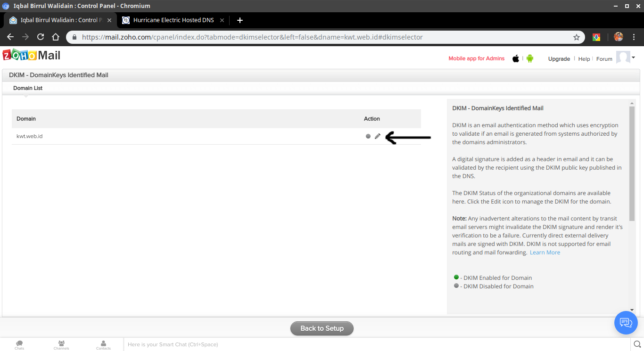644x351 pixels.
Task: Select the Domain List tab
Action: pos(28,88)
